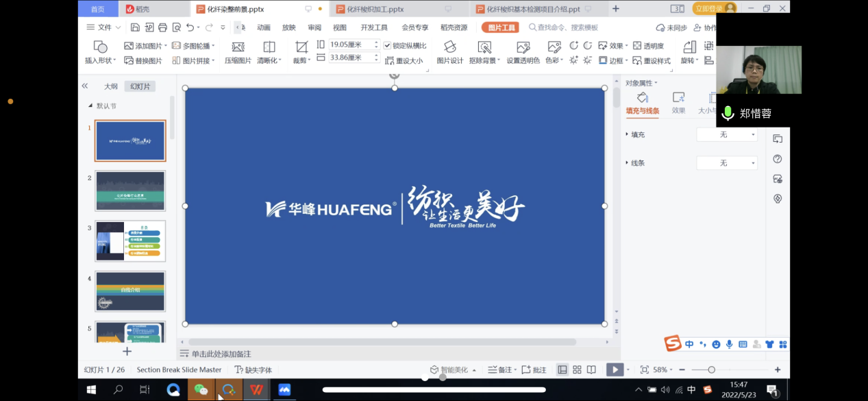Collapse the Default Section (默认节) group
Image resolution: width=868 pixels, height=401 pixels.
coord(90,106)
